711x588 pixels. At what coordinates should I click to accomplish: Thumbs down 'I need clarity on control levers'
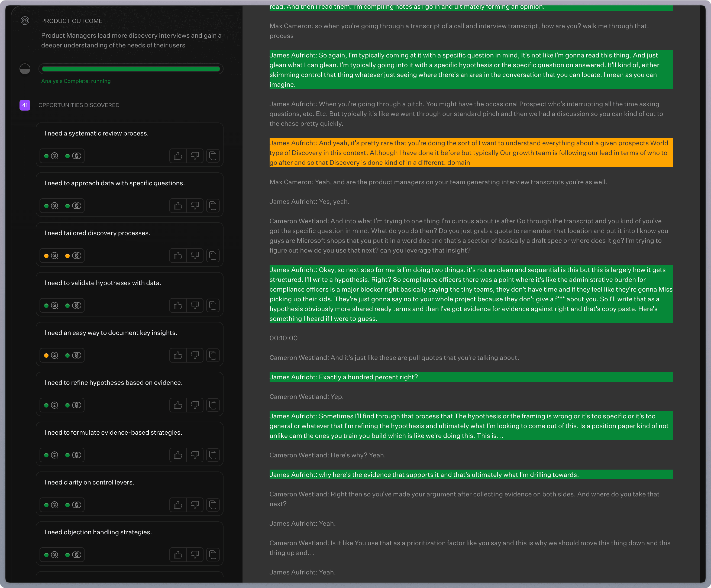tap(195, 505)
